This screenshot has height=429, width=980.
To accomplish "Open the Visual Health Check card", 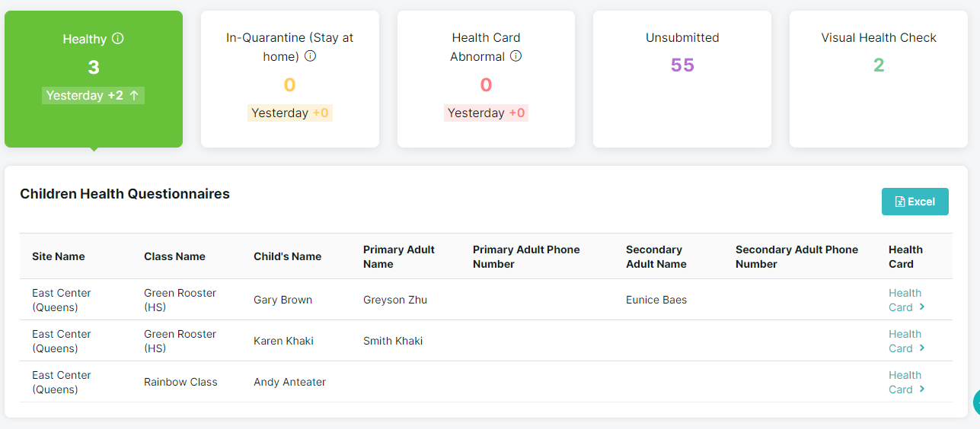I will tap(879, 79).
